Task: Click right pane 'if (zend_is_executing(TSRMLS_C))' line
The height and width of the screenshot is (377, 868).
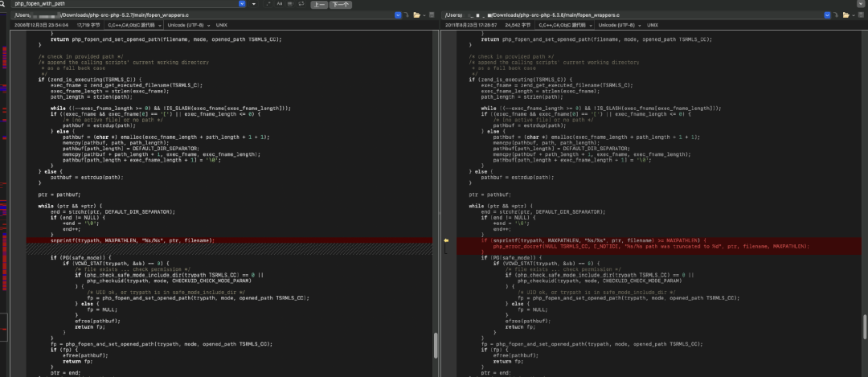Action: click(x=520, y=80)
